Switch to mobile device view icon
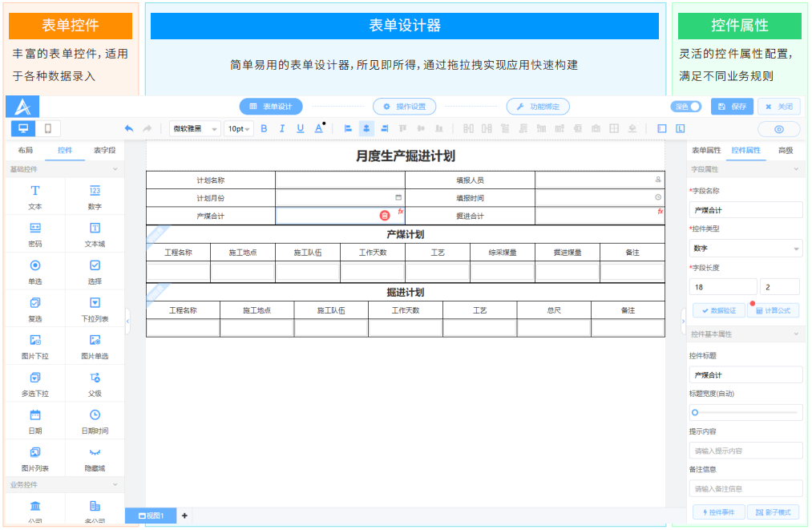This screenshot has height=530, width=812. pos(48,128)
